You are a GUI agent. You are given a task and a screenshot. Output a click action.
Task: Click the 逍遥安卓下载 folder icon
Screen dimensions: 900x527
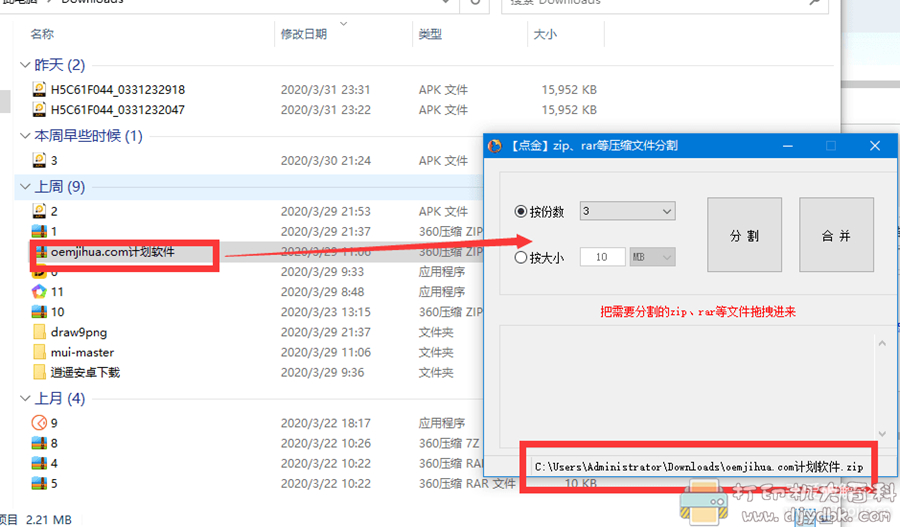point(39,372)
